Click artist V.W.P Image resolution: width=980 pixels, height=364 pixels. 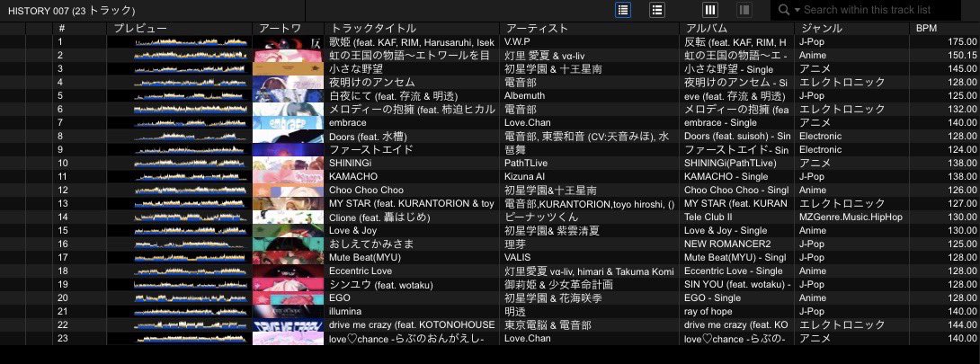[x=517, y=42]
